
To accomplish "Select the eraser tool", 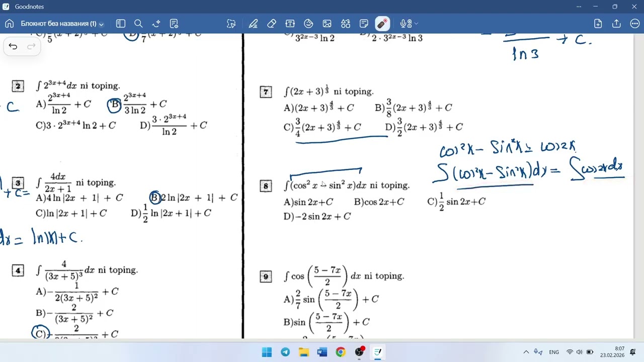I will (272, 24).
